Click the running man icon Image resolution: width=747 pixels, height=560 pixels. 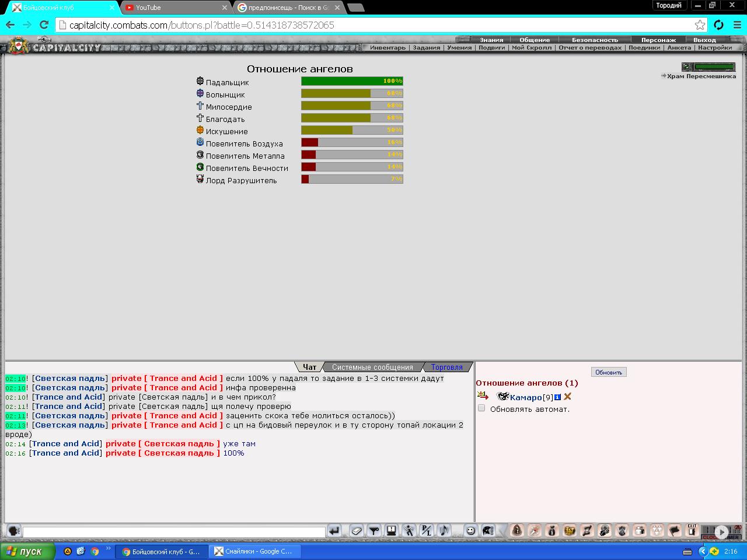point(409,531)
